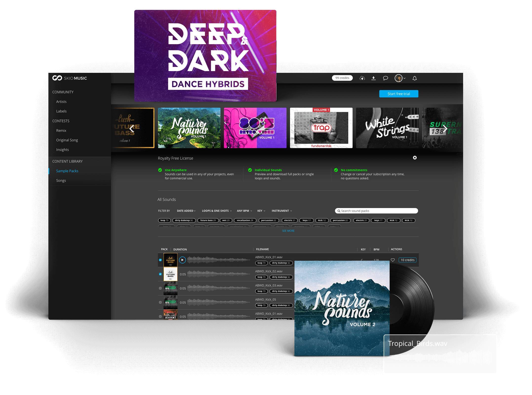Open the Nature Sounds Volume 1 pack thumbnail
532x395 pixels.
coord(189,128)
